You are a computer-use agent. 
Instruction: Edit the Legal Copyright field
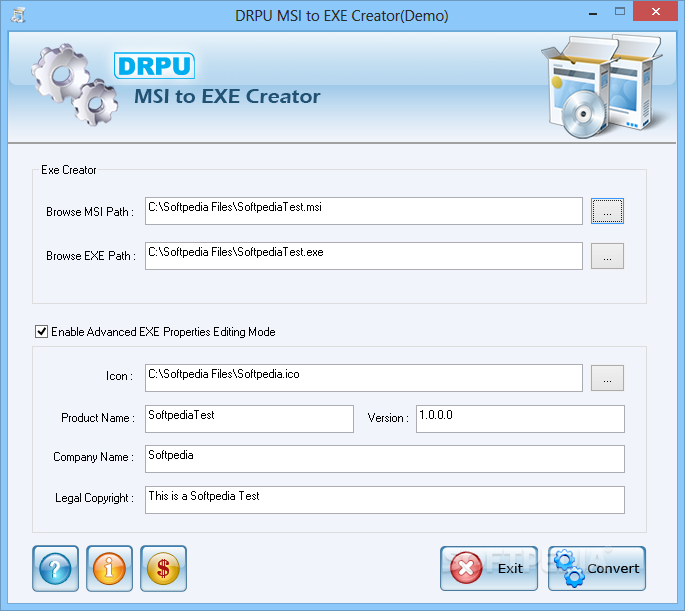point(384,500)
